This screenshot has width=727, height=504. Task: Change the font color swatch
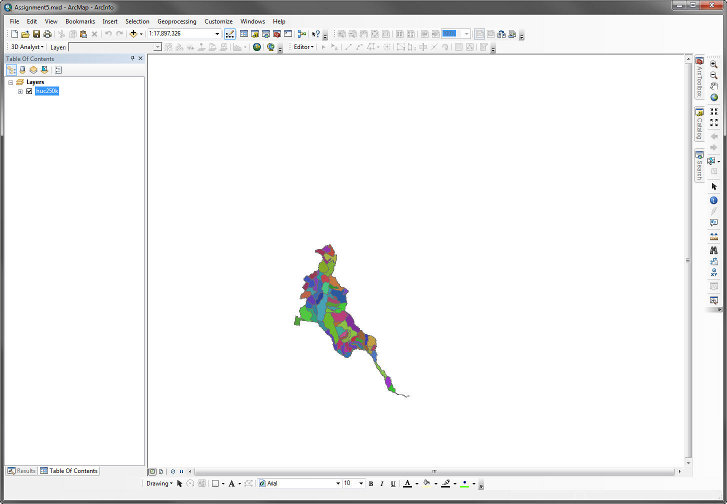coord(408,484)
